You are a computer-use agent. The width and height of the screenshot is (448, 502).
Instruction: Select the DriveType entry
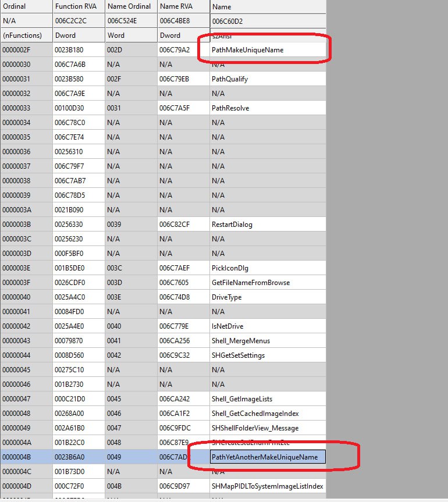pos(268,297)
